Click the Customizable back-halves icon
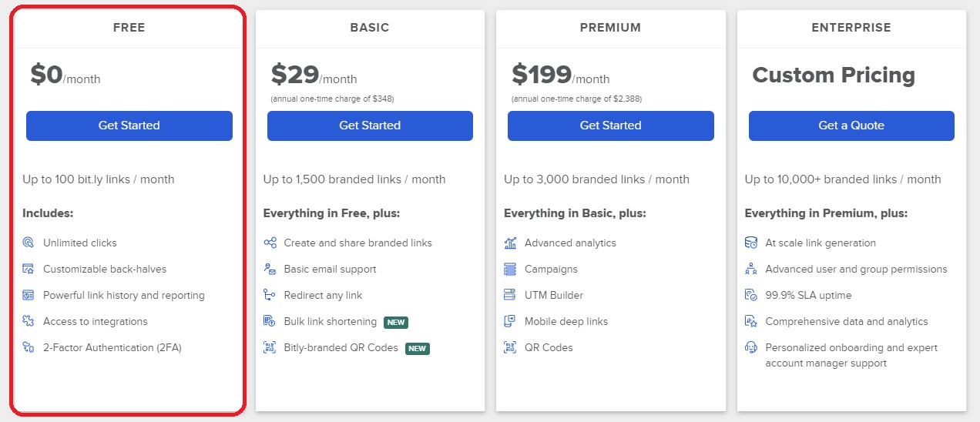Screen dimensions: 980x422 (x=29, y=269)
